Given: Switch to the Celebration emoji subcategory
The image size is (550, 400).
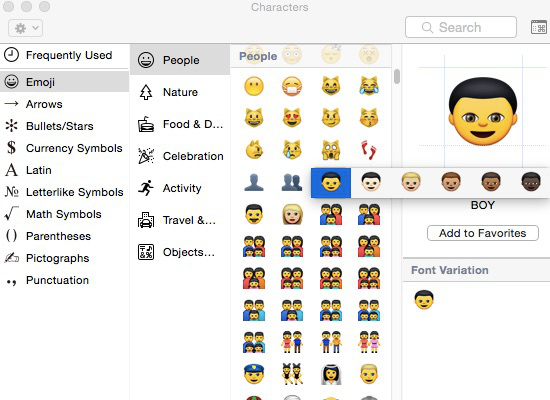Looking at the screenshot, I should pos(180,156).
